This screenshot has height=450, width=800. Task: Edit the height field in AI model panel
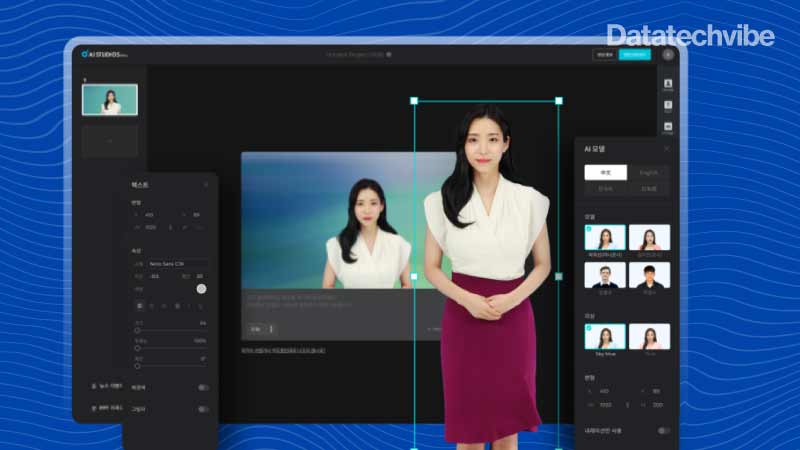(x=658, y=405)
